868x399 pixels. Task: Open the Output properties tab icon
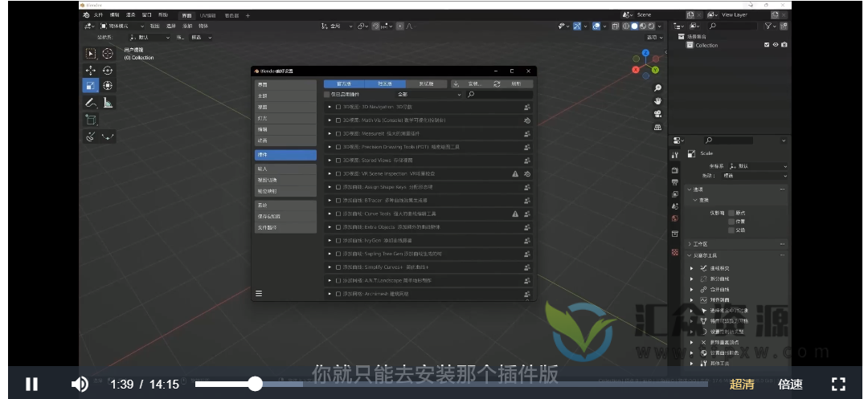click(675, 182)
